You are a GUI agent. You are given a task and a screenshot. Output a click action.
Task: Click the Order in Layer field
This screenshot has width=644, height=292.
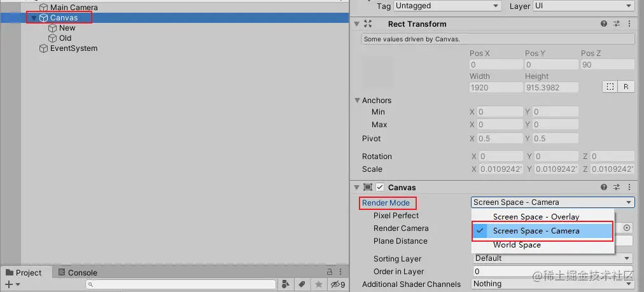pyautogui.click(x=552, y=271)
